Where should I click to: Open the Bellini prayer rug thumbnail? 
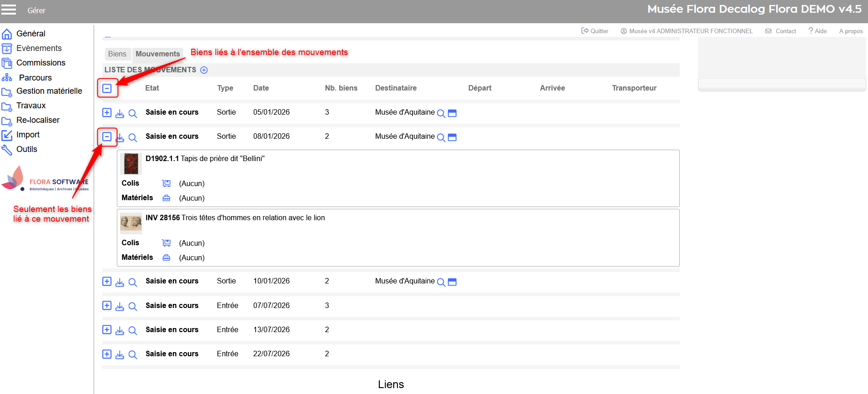click(x=131, y=164)
